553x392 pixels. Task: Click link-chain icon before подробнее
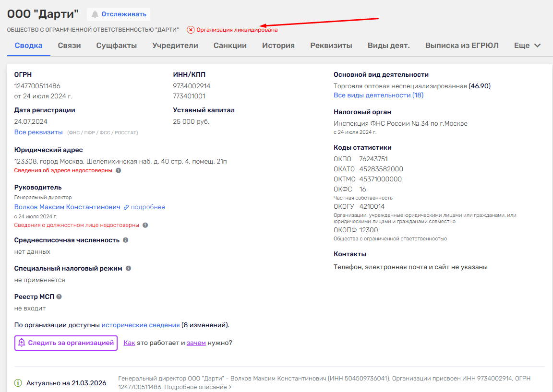click(x=126, y=207)
